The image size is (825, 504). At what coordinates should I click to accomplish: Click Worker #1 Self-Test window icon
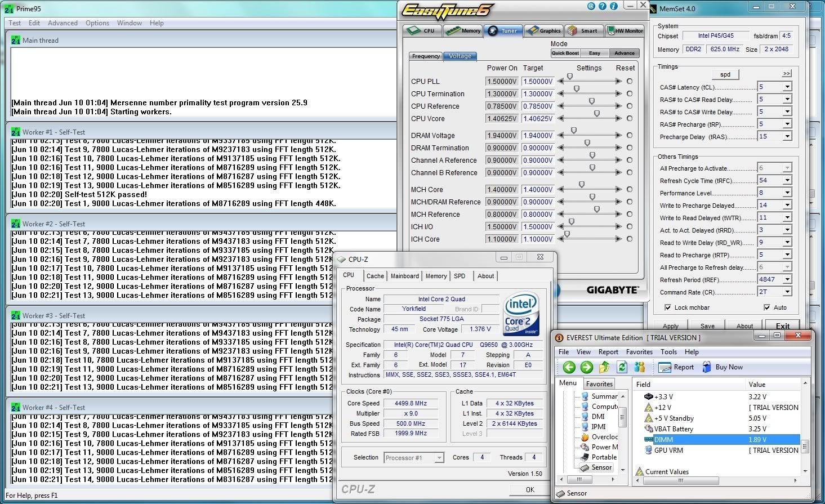pyautogui.click(x=16, y=132)
